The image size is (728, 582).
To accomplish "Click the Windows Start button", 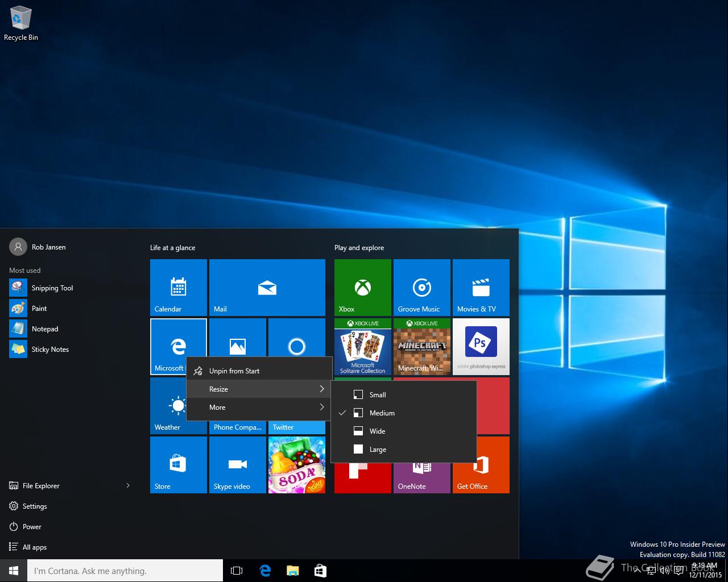I will click(x=14, y=571).
